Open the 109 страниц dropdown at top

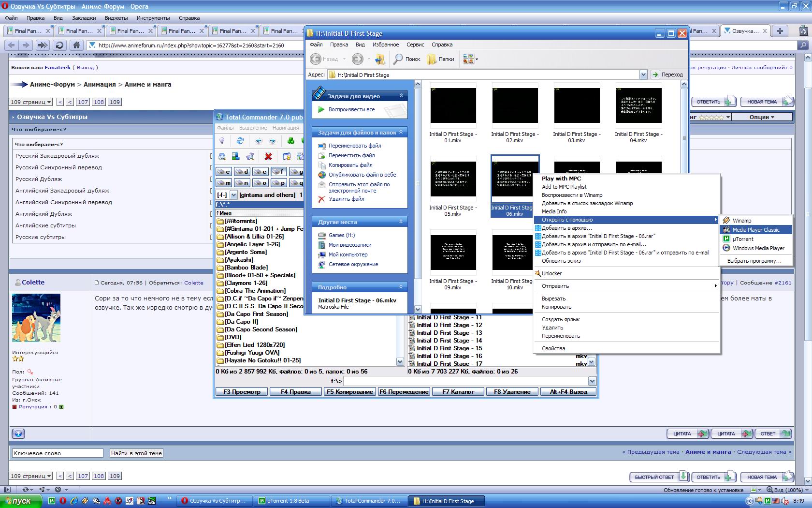click(31, 102)
